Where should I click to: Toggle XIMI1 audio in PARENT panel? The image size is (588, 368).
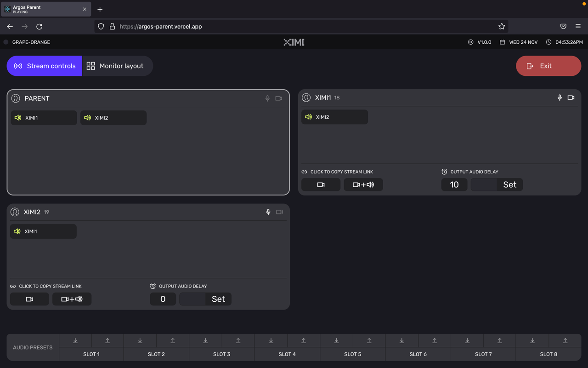click(44, 118)
